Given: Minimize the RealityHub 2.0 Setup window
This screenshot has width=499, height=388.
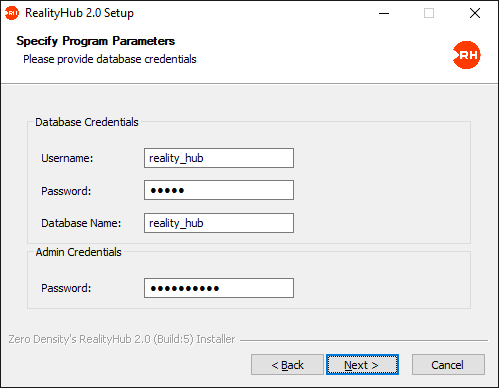Looking at the screenshot, I should (384, 13).
